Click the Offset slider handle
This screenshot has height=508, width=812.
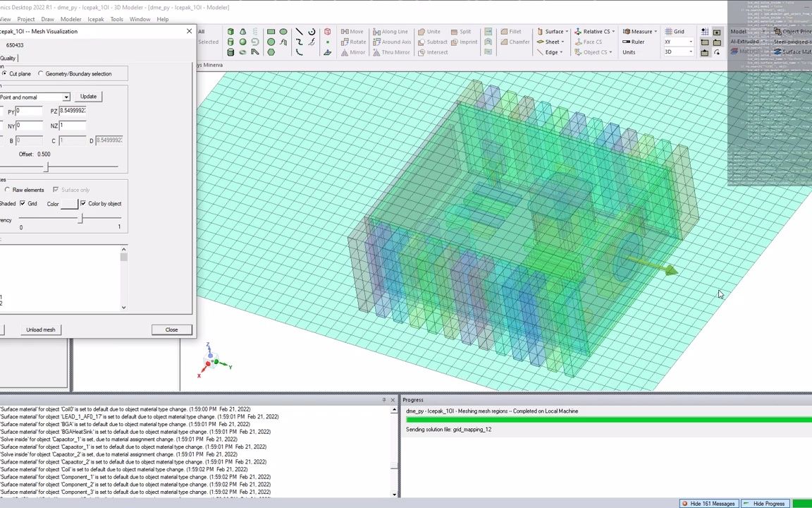(47, 167)
